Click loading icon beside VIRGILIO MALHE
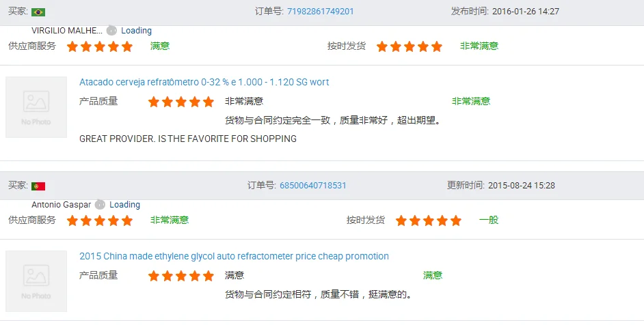The width and height of the screenshot is (644, 327). (111, 31)
